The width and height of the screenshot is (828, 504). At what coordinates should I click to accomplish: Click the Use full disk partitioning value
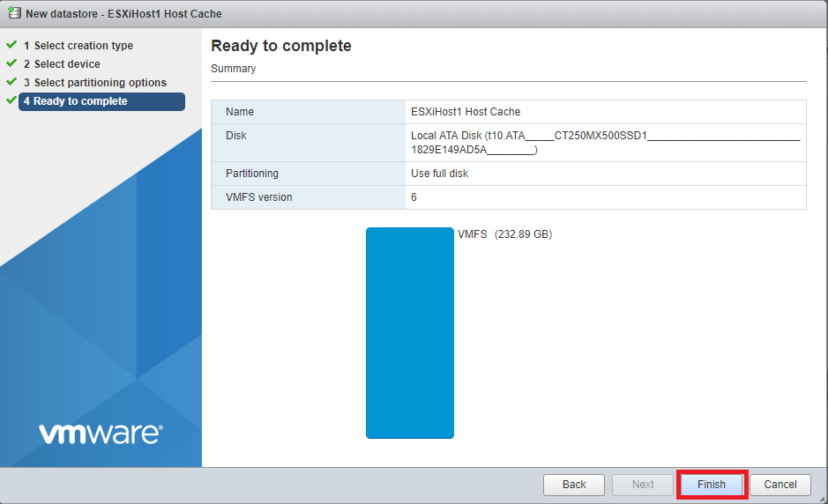coord(439,174)
